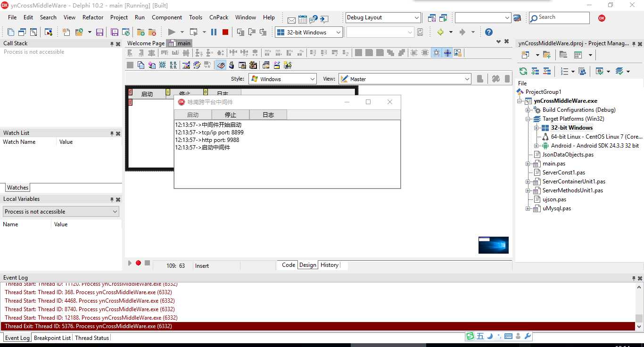Pin the Event Log panel

coord(634,278)
